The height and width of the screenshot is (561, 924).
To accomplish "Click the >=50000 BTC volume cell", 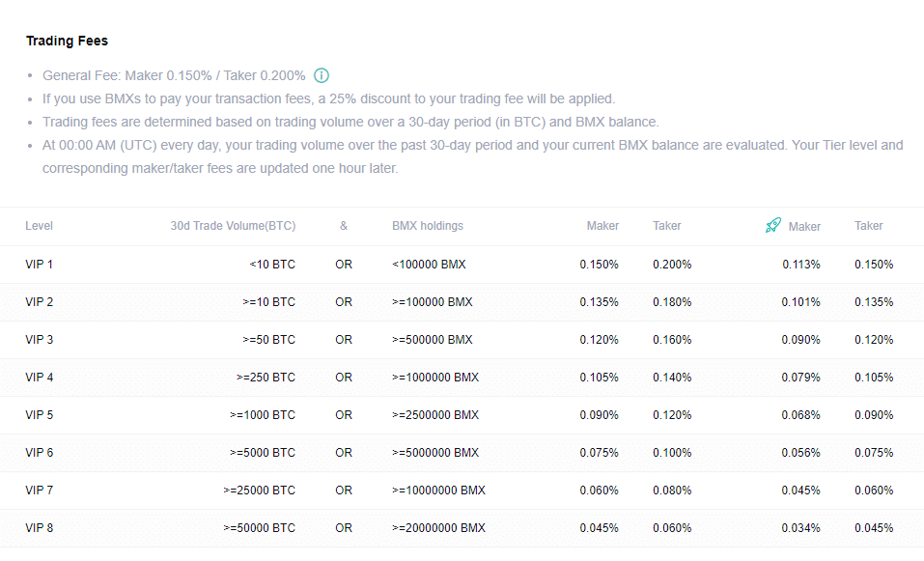I will click(260, 528).
